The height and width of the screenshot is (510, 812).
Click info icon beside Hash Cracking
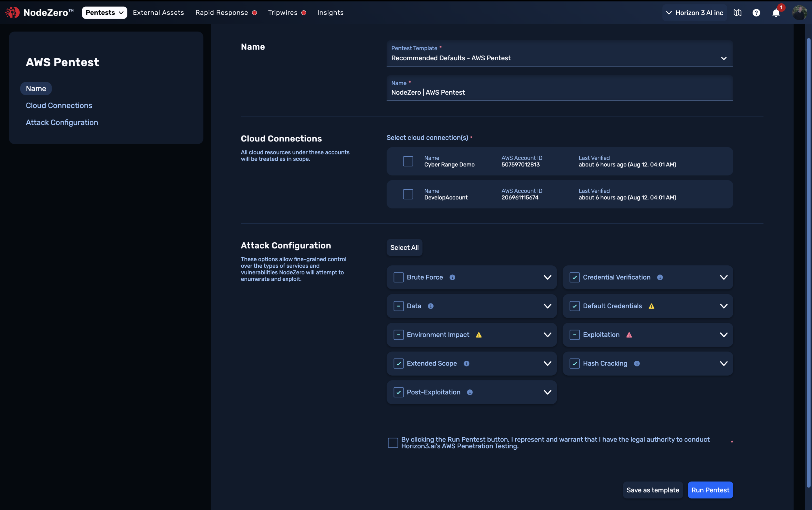point(637,363)
